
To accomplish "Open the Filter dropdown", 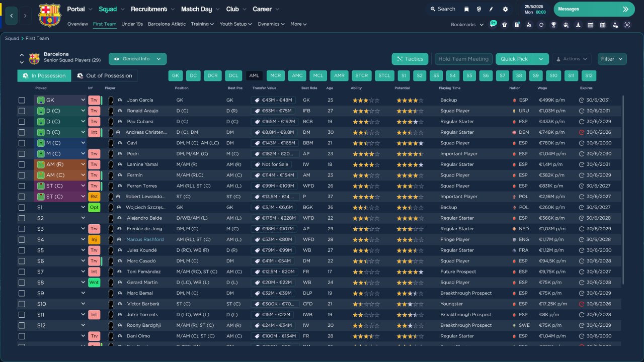I will [612, 59].
